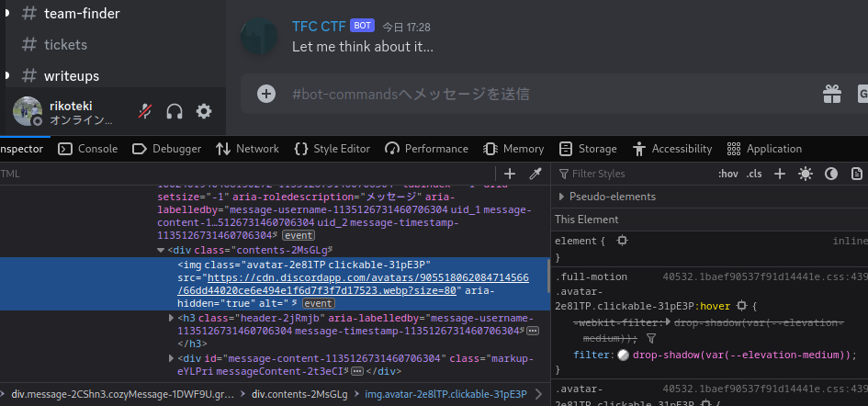Click the BOT tag badge
The width and height of the screenshot is (868, 406).
point(363,26)
